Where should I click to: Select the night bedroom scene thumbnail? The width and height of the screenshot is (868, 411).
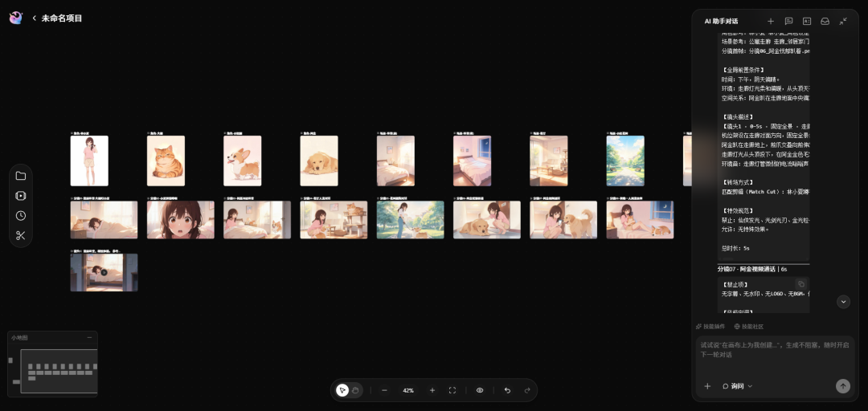point(472,161)
